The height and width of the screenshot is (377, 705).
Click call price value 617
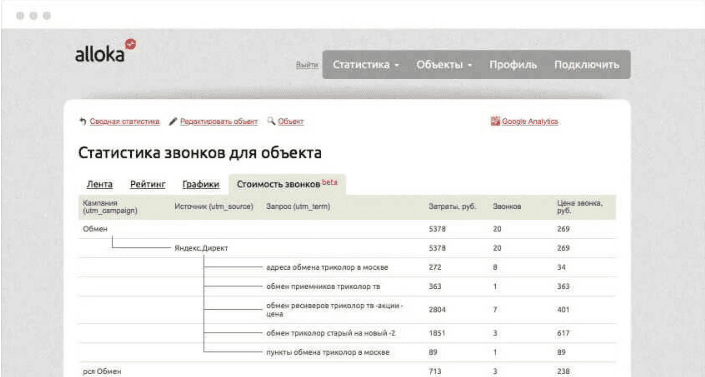pyautogui.click(x=563, y=333)
